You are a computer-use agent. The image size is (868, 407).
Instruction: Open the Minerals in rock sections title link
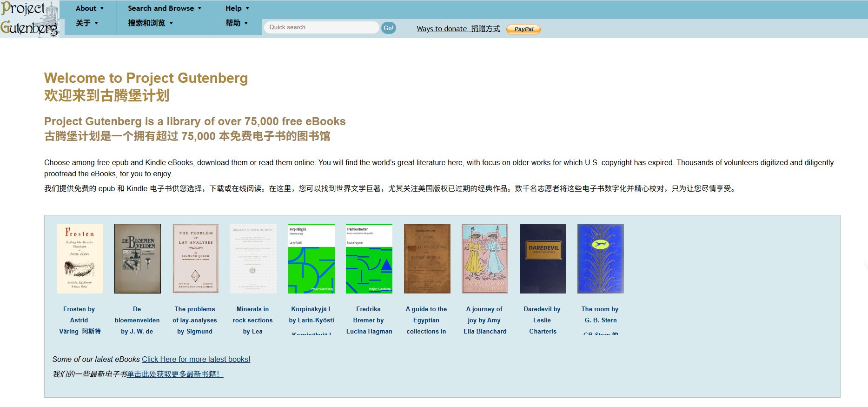253,320
